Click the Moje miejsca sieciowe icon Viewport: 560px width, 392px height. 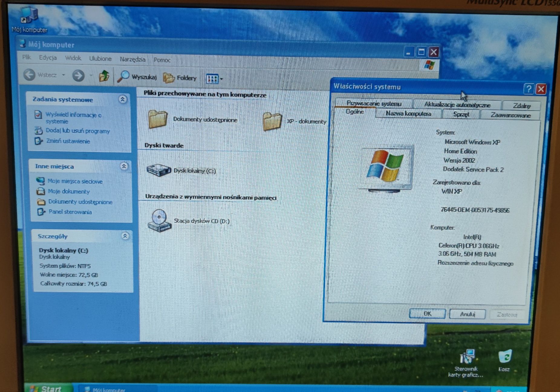[41, 181]
